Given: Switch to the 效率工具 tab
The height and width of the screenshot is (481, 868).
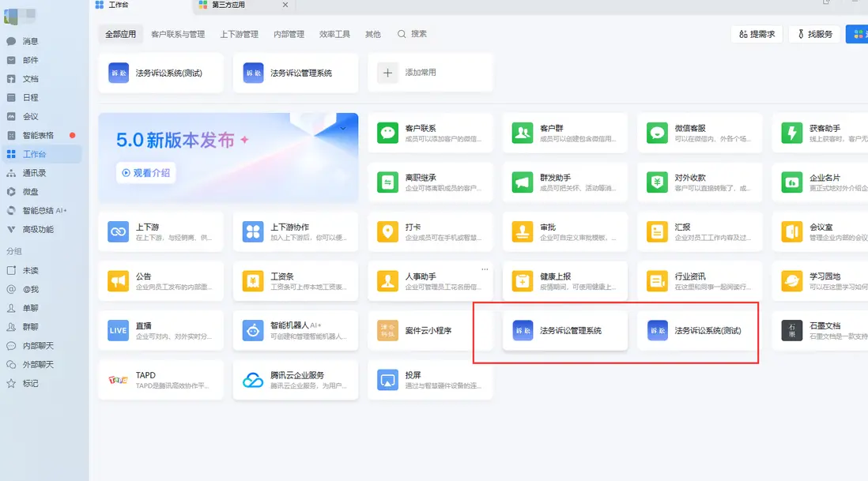Looking at the screenshot, I should coord(334,34).
